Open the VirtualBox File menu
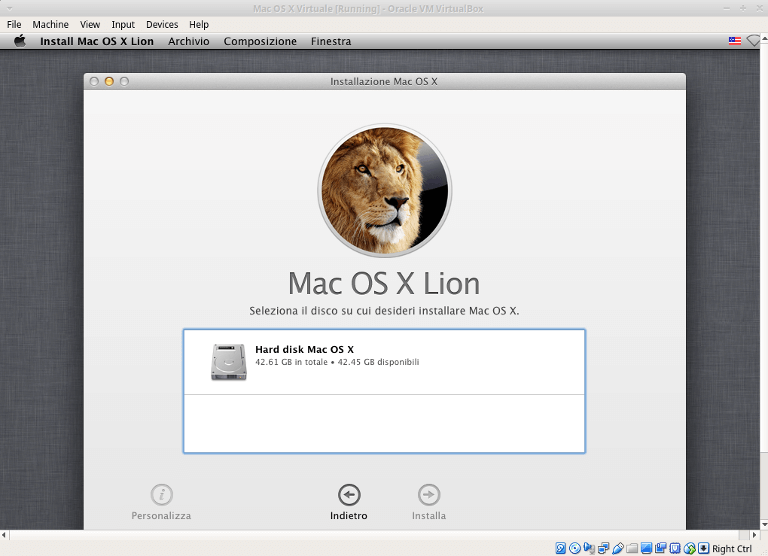 pos(14,24)
